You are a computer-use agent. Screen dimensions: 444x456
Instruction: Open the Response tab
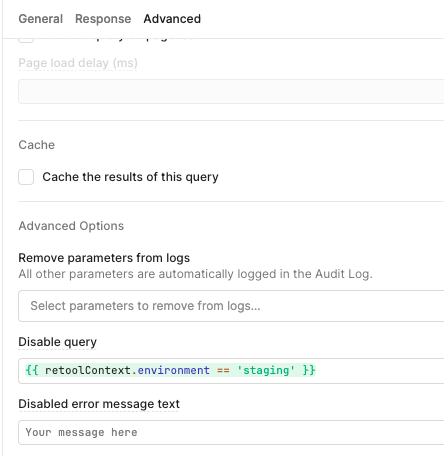pyautogui.click(x=103, y=19)
